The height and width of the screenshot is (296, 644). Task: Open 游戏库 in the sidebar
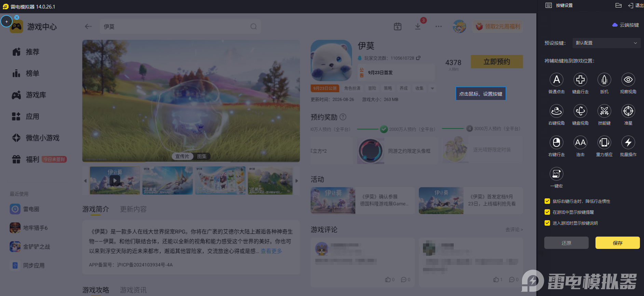click(36, 95)
